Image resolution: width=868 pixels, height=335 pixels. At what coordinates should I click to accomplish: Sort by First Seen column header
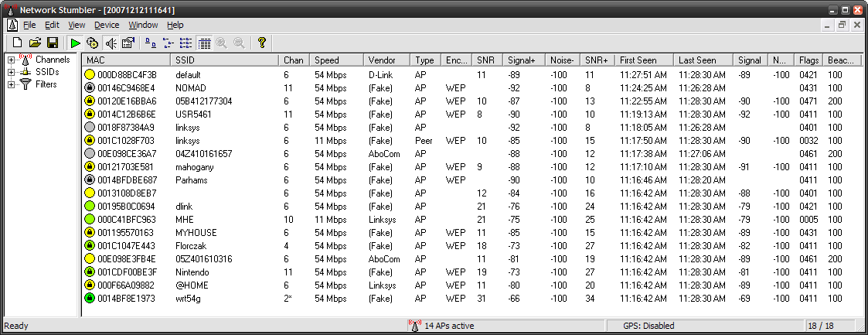pos(644,60)
